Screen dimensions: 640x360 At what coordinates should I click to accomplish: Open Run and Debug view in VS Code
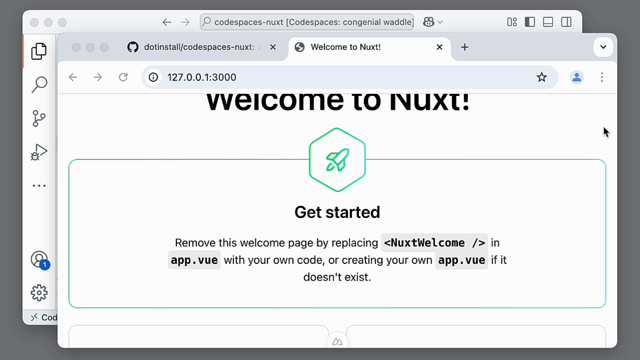click(39, 152)
